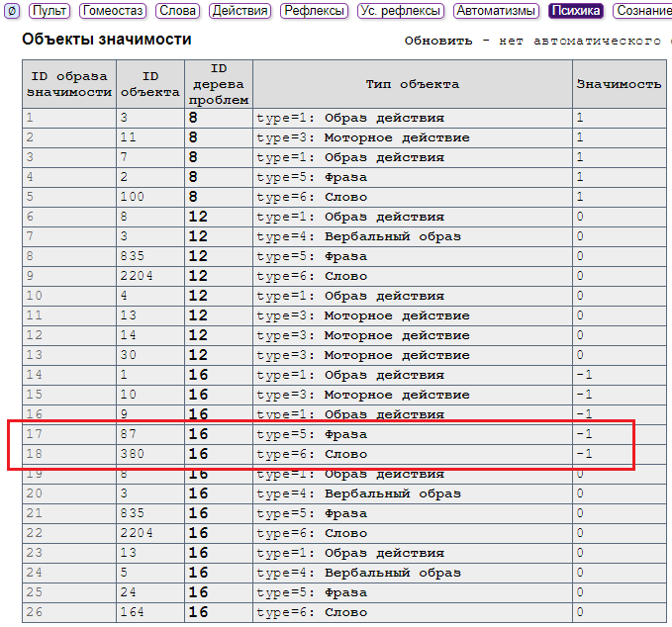Open the Слова tab
The width and height of the screenshot is (672, 627).
tap(176, 11)
